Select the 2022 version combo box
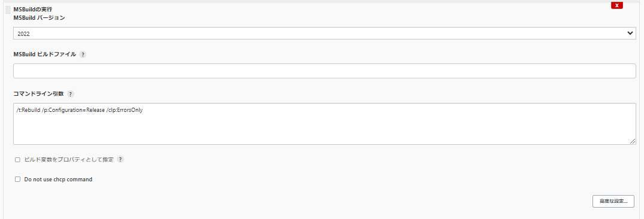 pyautogui.click(x=325, y=34)
